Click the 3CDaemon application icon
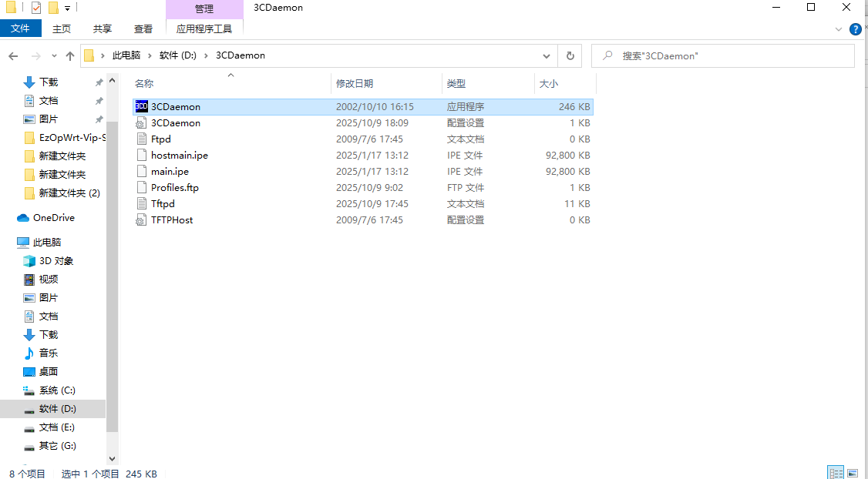The image size is (868, 479). pyautogui.click(x=142, y=107)
